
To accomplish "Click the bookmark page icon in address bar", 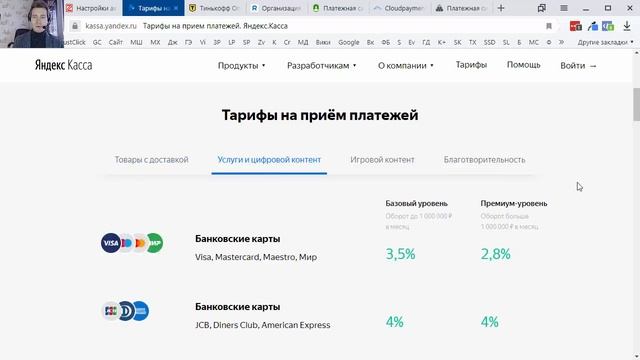I will click(549, 26).
